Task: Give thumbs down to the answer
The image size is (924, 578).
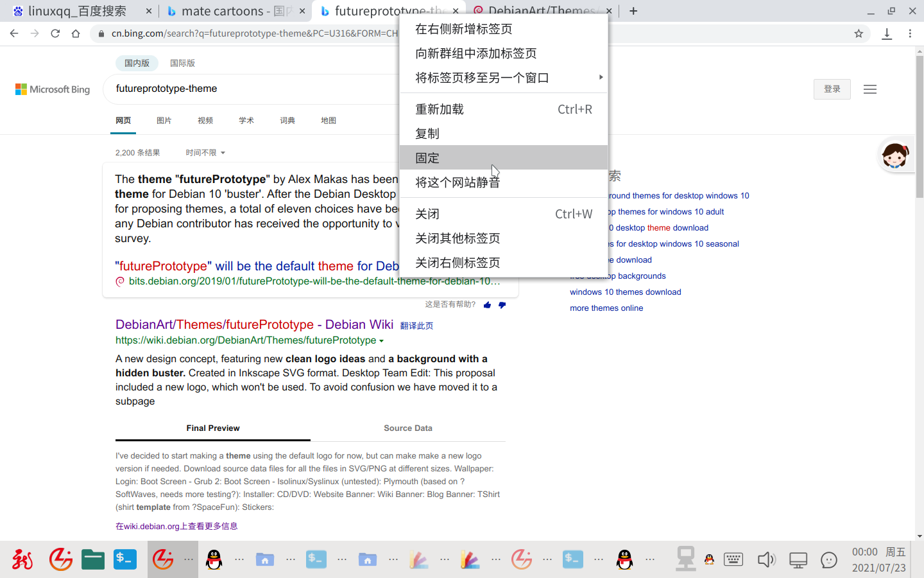Action: (502, 305)
